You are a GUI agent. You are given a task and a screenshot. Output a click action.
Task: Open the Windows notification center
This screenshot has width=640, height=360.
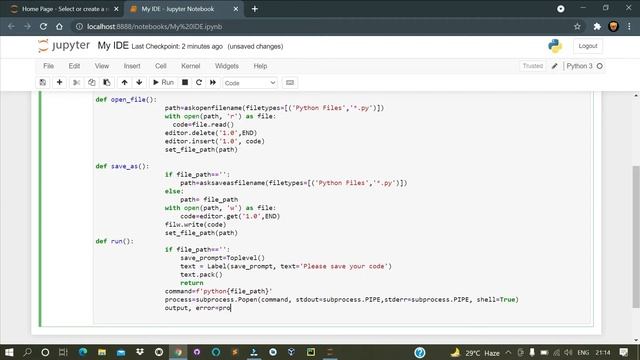pyautogui.click(x=623, y=352)
